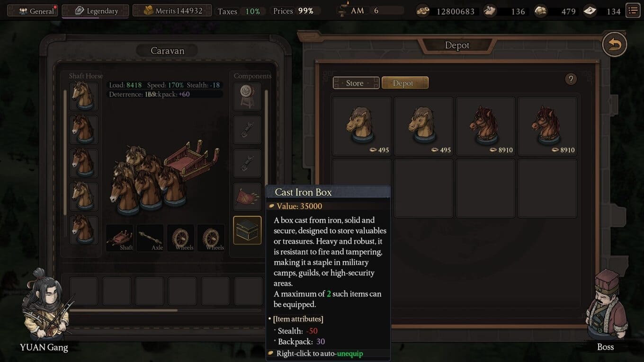Click the first empty caravan backpack slot
Screen dimensions: 644x362
pos(83,291)
